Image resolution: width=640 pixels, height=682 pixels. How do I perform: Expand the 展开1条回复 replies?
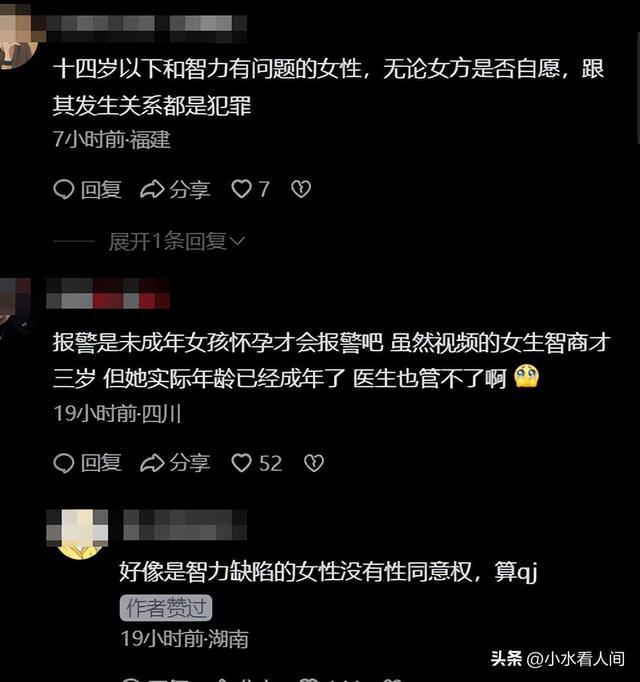coord(168,241)
